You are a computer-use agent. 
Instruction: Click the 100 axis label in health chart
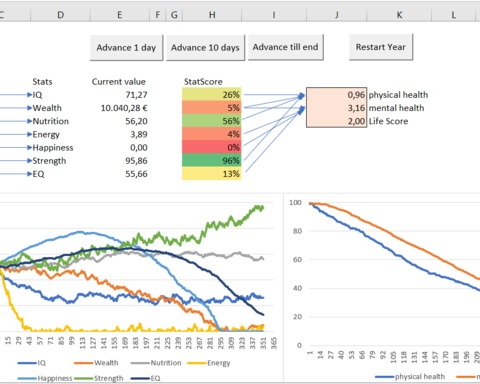295,202
